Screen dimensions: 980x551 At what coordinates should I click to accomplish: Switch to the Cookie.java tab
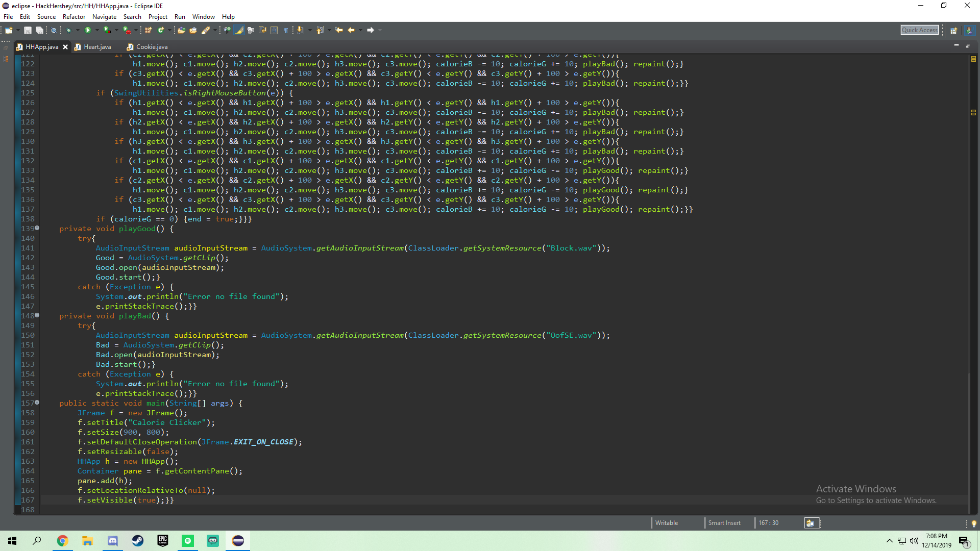pos(152,47)
